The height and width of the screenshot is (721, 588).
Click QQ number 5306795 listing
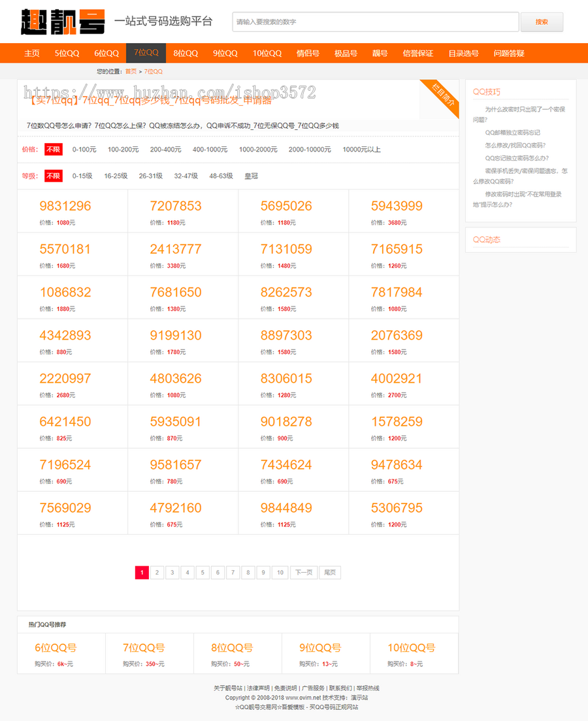(397, 507)
